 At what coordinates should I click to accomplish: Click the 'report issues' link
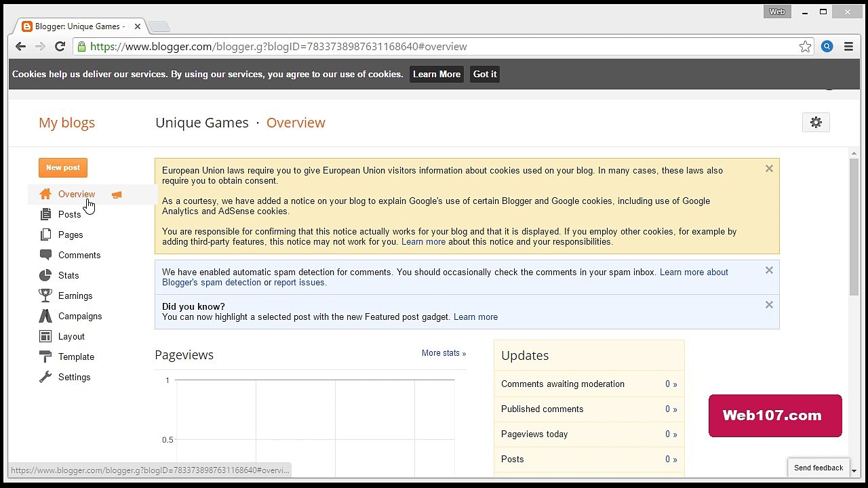pyautogui.click(x=299, y=283)
